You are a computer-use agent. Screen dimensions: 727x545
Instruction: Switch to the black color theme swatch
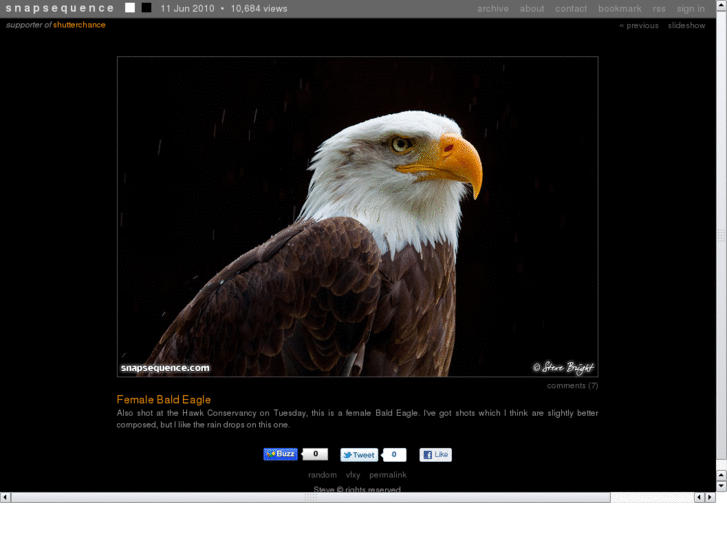click(146, 8)
